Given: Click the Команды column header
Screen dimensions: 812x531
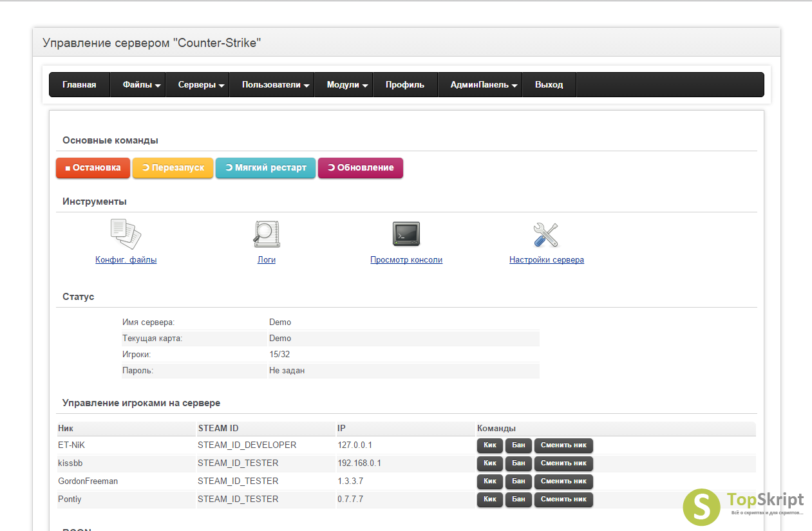Looking at the screenshot, I should [x=496, y=429].
